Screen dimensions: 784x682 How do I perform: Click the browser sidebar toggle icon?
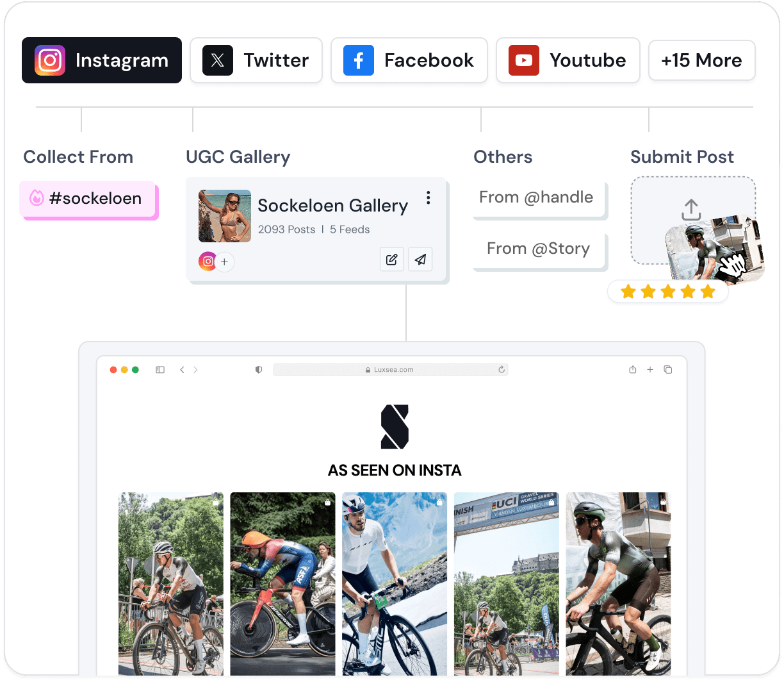tap(160, 370)
